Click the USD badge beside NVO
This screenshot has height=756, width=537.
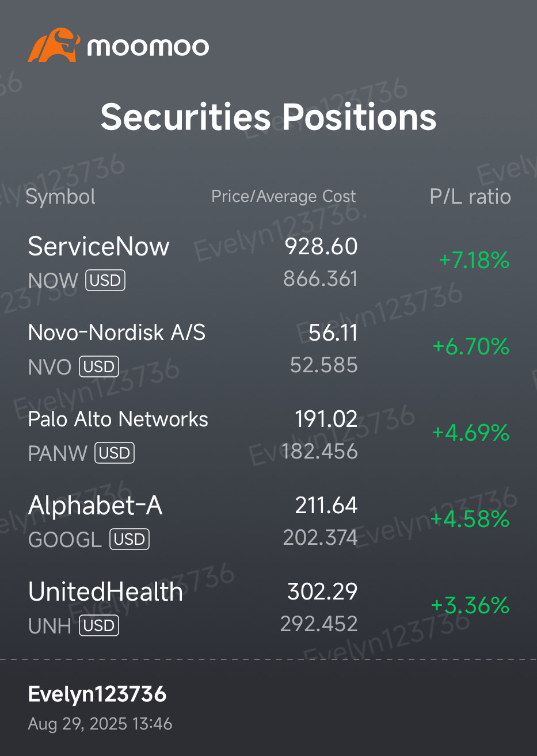click(x=99, y=366)
